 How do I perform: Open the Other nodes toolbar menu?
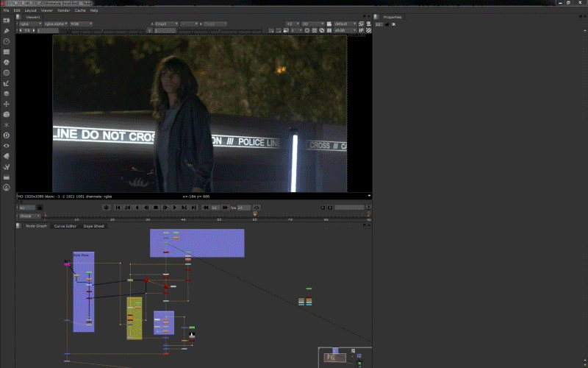click(7, 177)
